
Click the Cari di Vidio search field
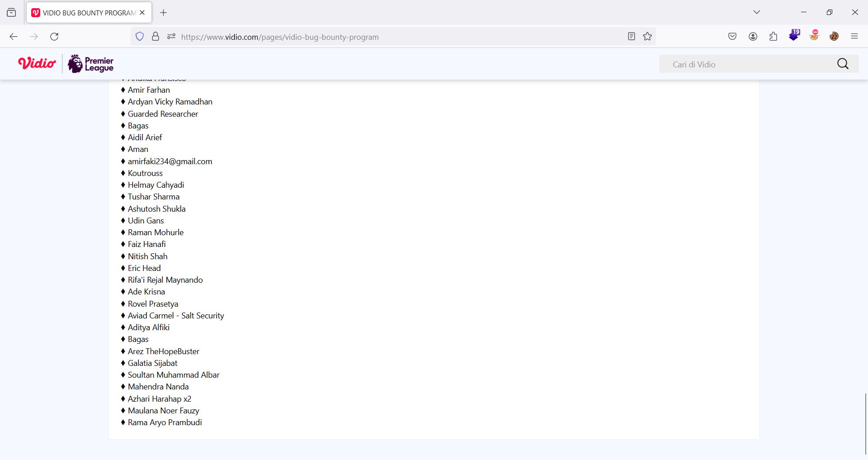[746, 64]
